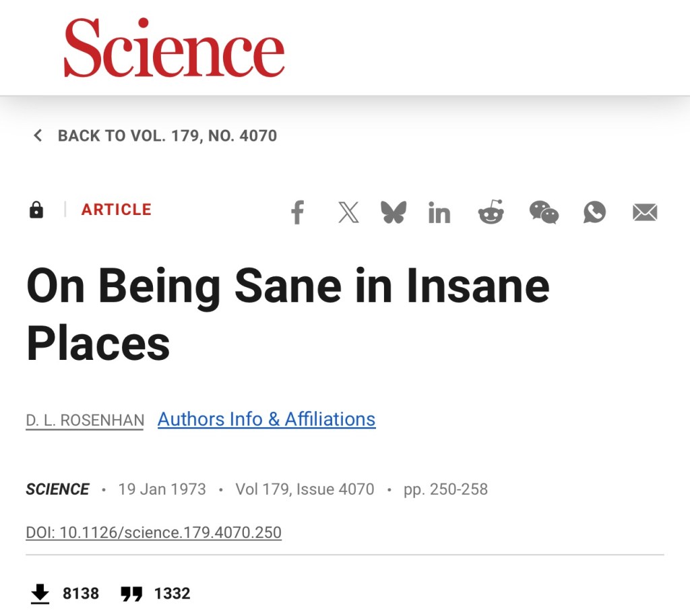Click the back chevron arrow

tap(38, 136)
